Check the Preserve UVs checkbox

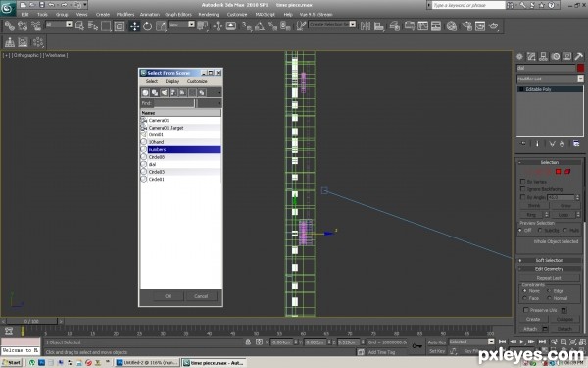525,310
